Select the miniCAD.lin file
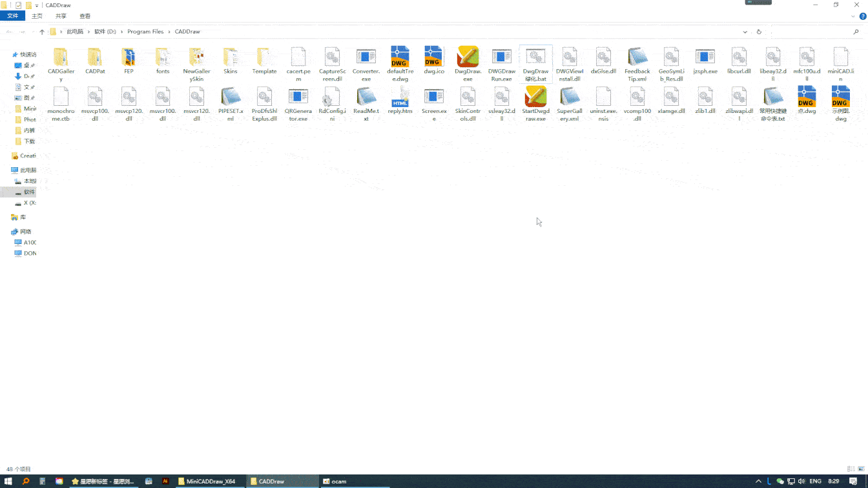The height and width of the screenshot is (488, 868). point(840,65)
